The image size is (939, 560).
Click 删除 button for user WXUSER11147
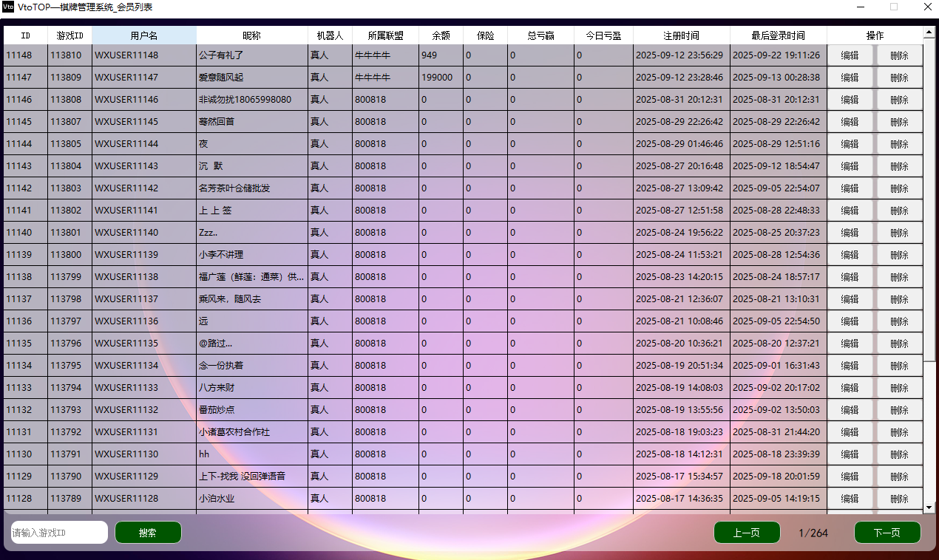coord(899,78)
